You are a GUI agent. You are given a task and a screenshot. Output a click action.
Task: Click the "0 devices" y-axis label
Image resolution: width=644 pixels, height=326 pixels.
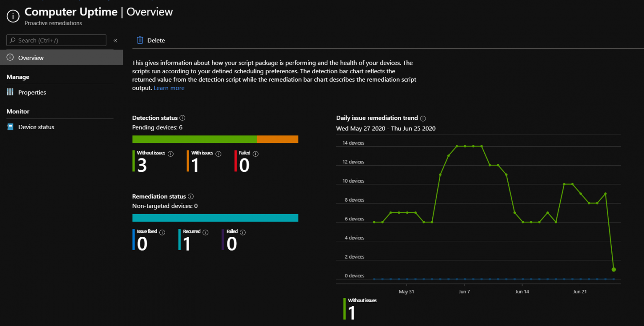click(x=355, y=276)
